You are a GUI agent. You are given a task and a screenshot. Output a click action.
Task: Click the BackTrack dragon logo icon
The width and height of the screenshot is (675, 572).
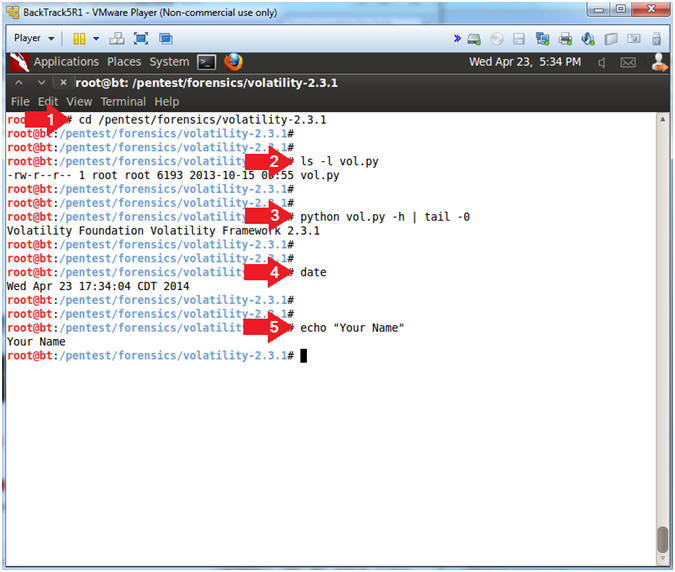pos(19,62)
